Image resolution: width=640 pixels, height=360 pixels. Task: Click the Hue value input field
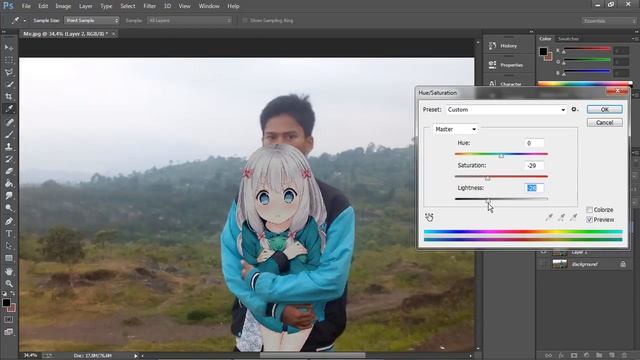(534, 143)
